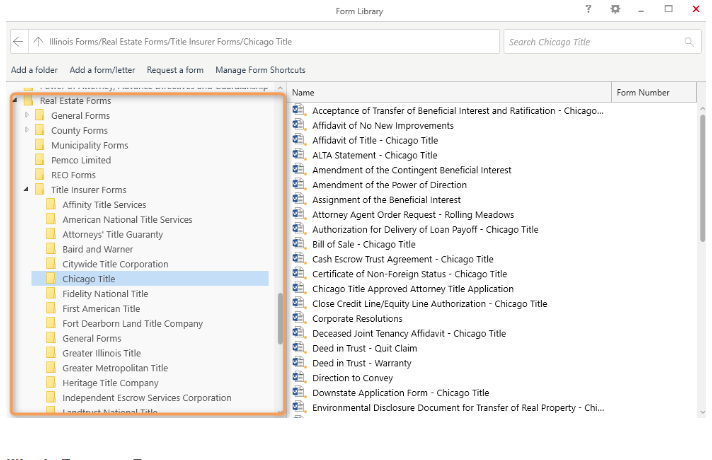Screen dimensions: 712x460
Task: Click Close Credit Line/Equity Line Authorization icon
Action: click(x=298, y=303)
